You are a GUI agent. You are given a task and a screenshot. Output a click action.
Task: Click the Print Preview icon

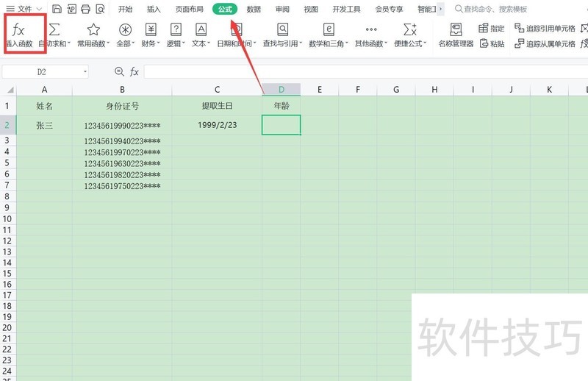click(100, 9)
